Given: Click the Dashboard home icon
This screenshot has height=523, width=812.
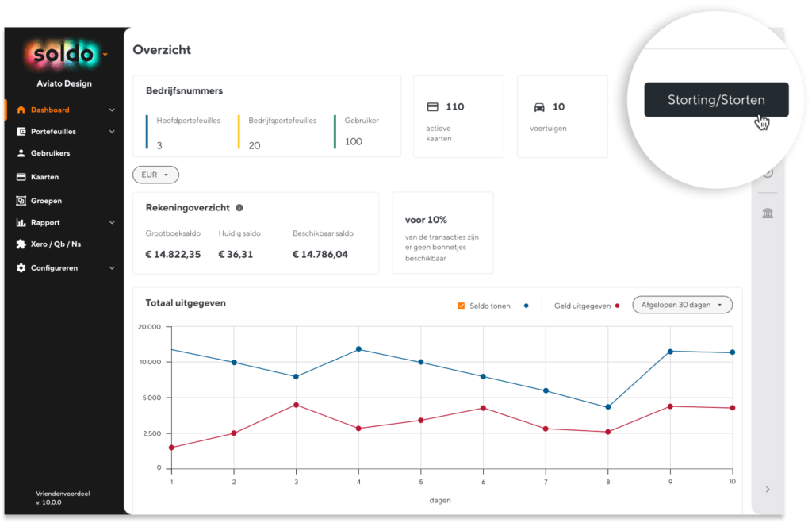Looking at the screenshot, I should tap(21, 110).
